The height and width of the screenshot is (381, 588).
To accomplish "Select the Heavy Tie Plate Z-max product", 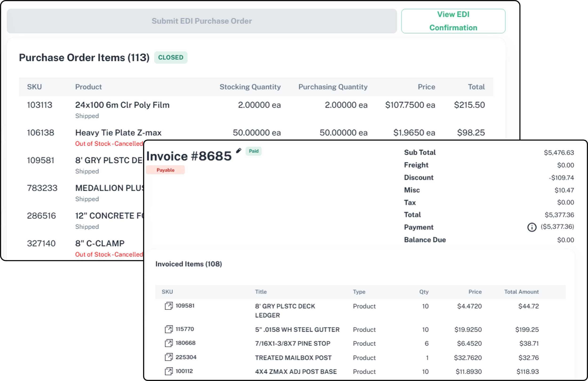I will coord(118,133).
